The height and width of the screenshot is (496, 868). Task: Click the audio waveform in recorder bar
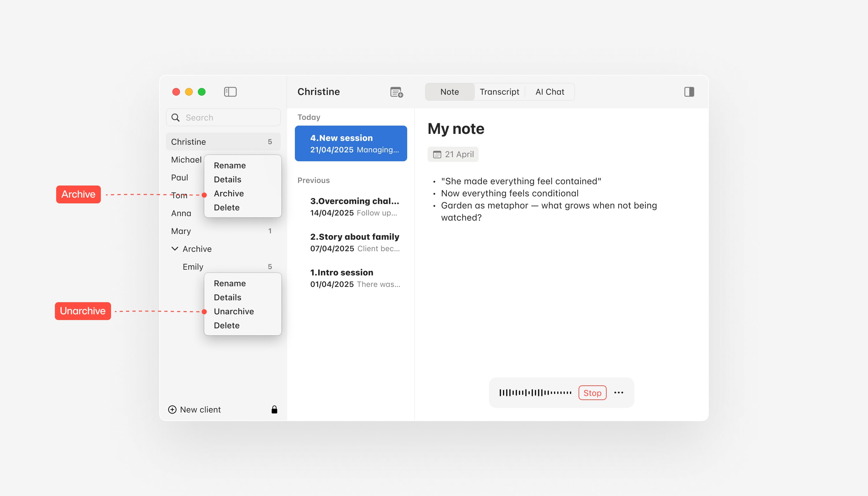click(535, 392)
